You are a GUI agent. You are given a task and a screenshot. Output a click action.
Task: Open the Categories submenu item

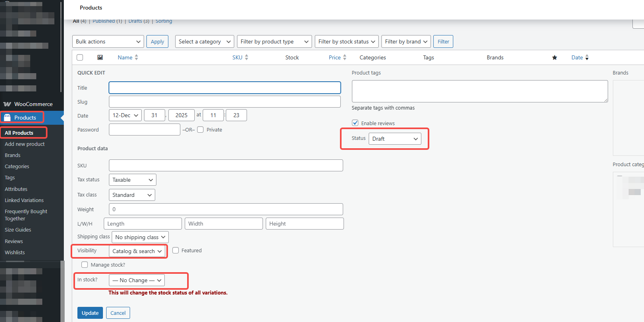click(17, 166)
